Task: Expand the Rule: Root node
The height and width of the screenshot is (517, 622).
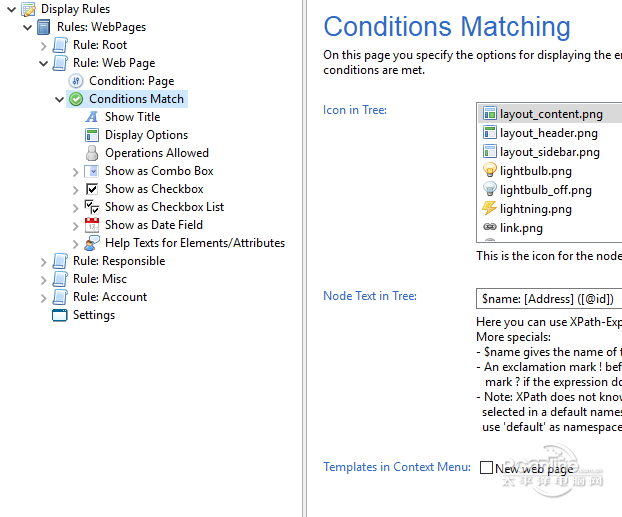Action: tap(43, 45)
